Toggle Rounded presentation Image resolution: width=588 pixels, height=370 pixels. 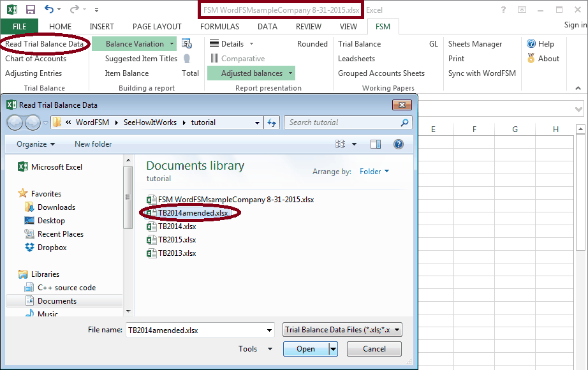pyautogui.click(x=312, y=44)
